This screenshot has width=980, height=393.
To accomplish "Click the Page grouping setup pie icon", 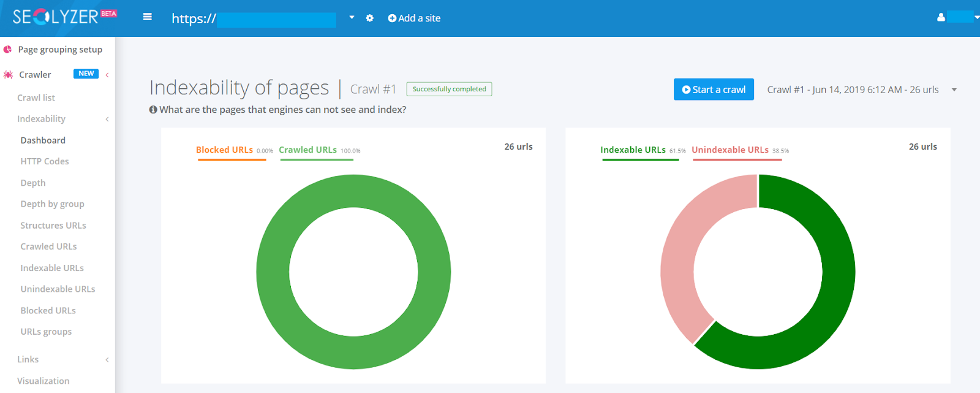I will click(x=8, y=50).
